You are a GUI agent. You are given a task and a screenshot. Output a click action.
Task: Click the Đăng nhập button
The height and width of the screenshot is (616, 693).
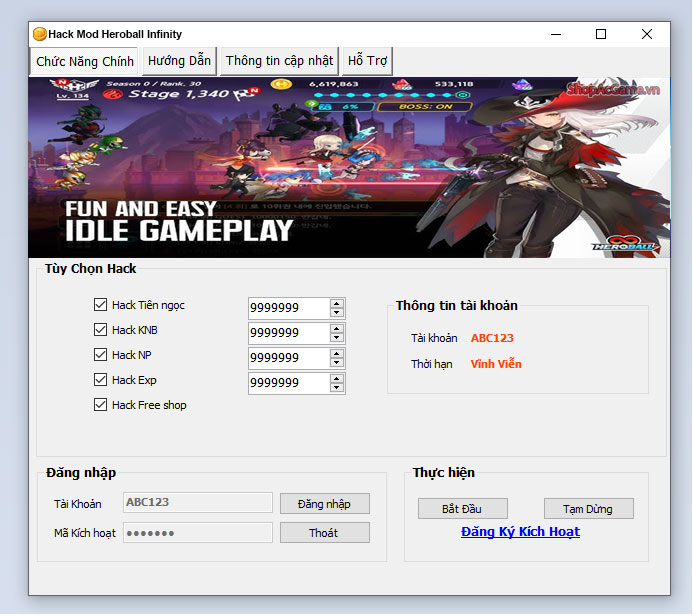(324, 503)
